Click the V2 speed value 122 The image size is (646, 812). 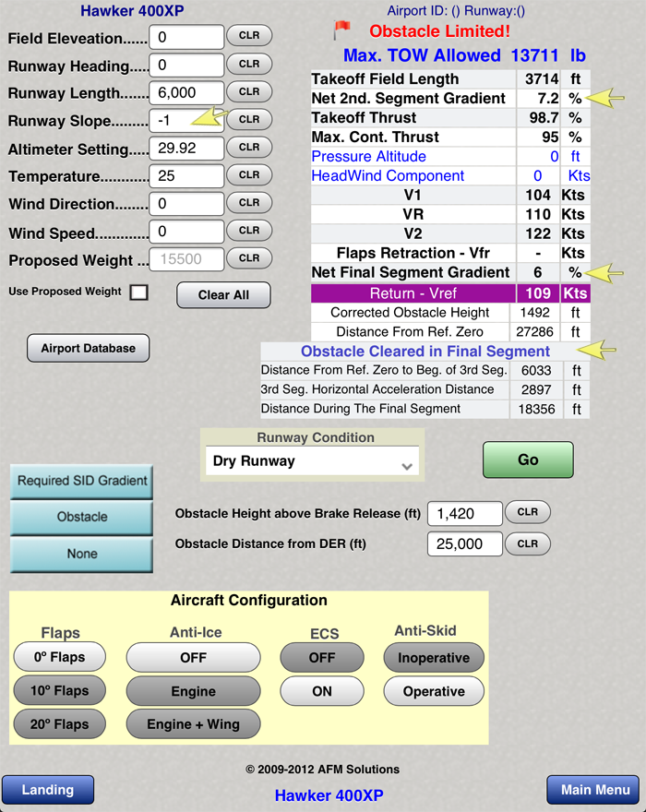(x=538, y=233)
